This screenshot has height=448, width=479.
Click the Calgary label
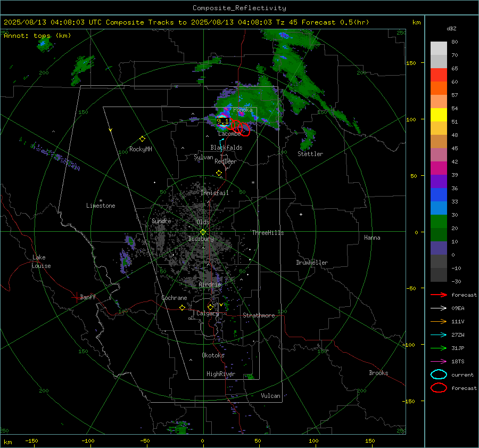point(208,313)
